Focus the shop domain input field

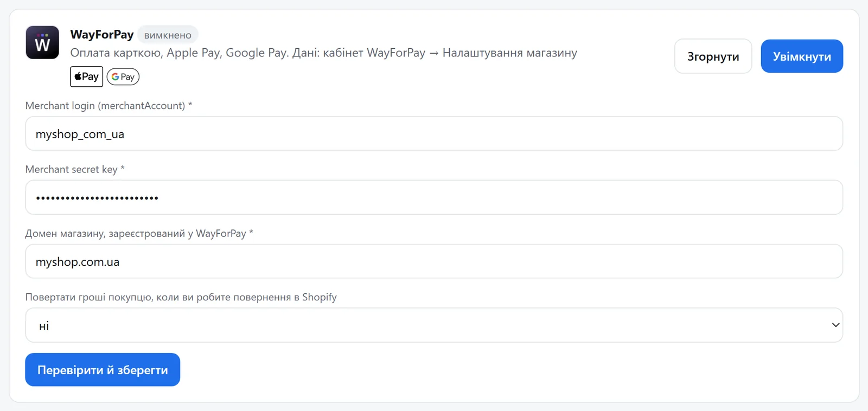(434, 261)
